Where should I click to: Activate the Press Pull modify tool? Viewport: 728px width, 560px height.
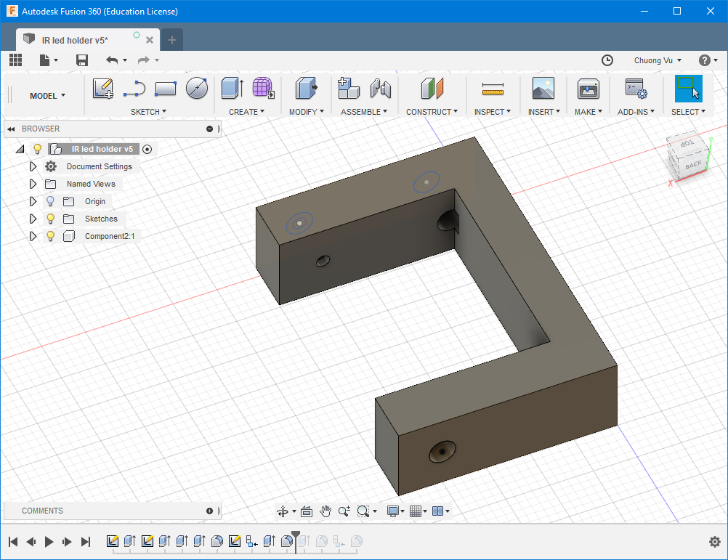pyautogui.click(x=306, y=88)
